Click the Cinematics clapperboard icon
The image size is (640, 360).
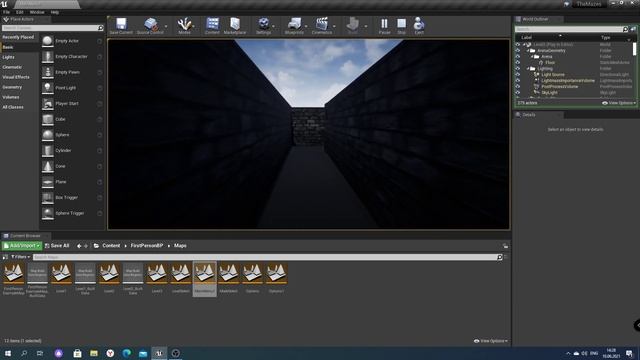(x=322, y=25)
